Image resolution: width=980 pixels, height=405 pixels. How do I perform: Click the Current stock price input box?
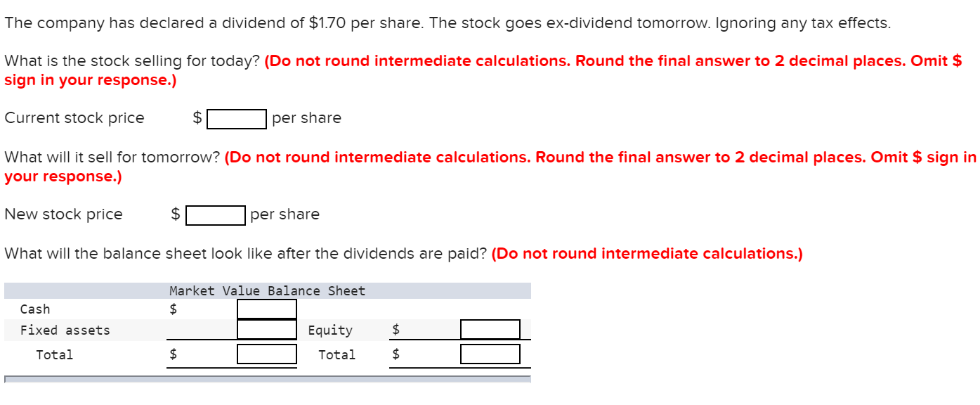235,118
